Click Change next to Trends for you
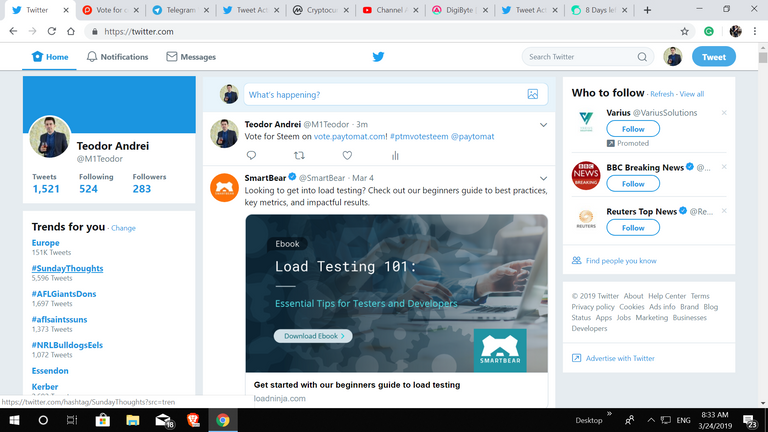This screenshot has height=432, width=768. (x=123, y=228)
